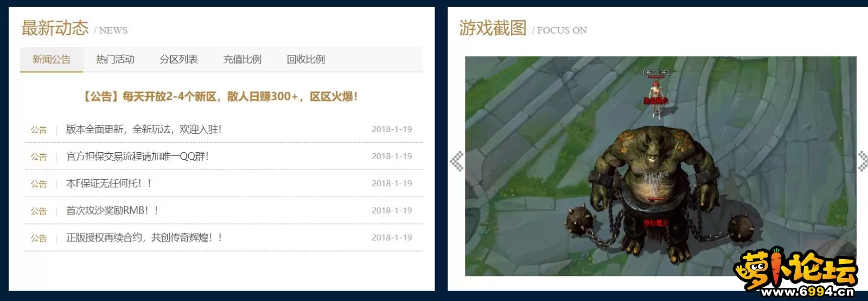Open news item 本F保证无任何托
The image size is (868, 301).
(108, 184)
